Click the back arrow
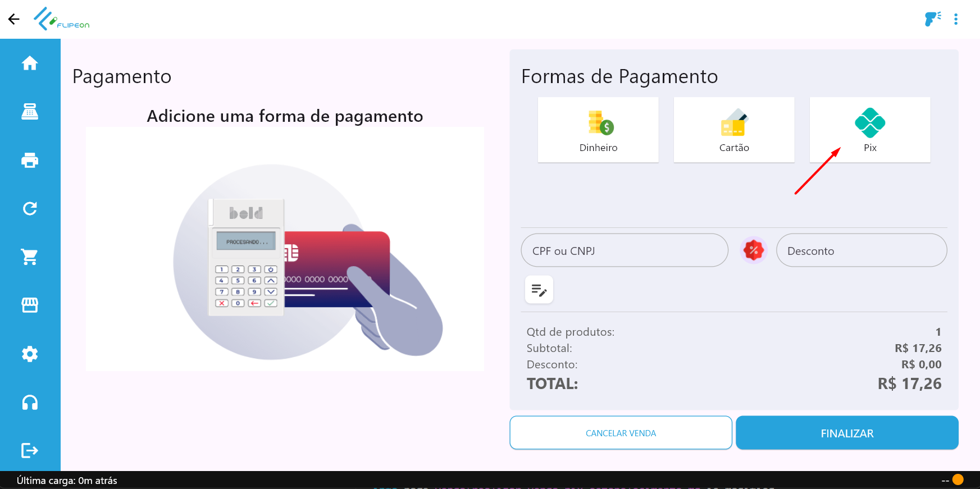 [x=14, y=19]
